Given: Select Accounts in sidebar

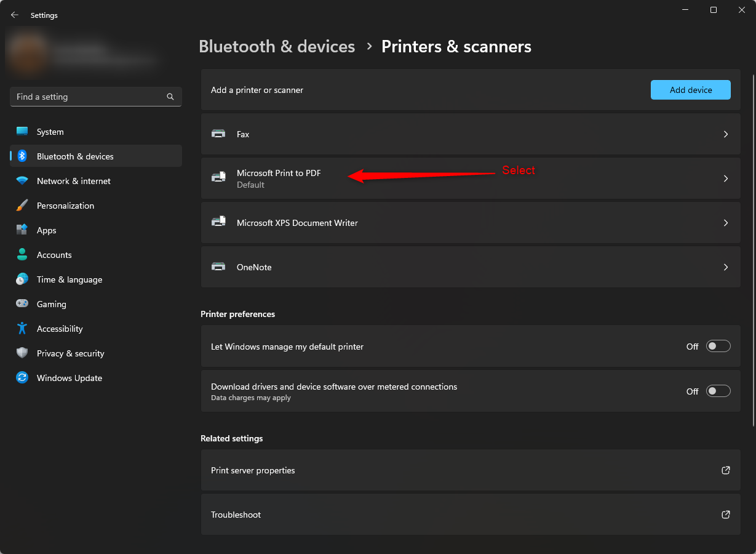Looking at the screenshot, I should click(x=96, y=255).
